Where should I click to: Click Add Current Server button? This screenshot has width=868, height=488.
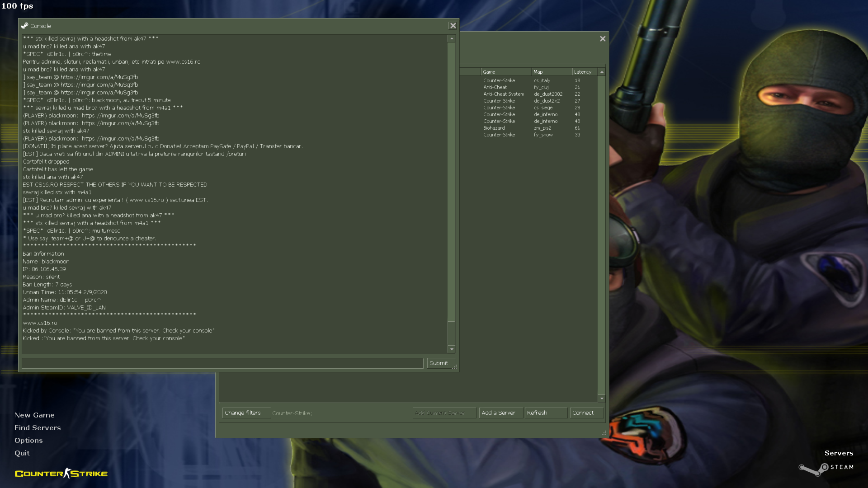[x=444, y=413]
